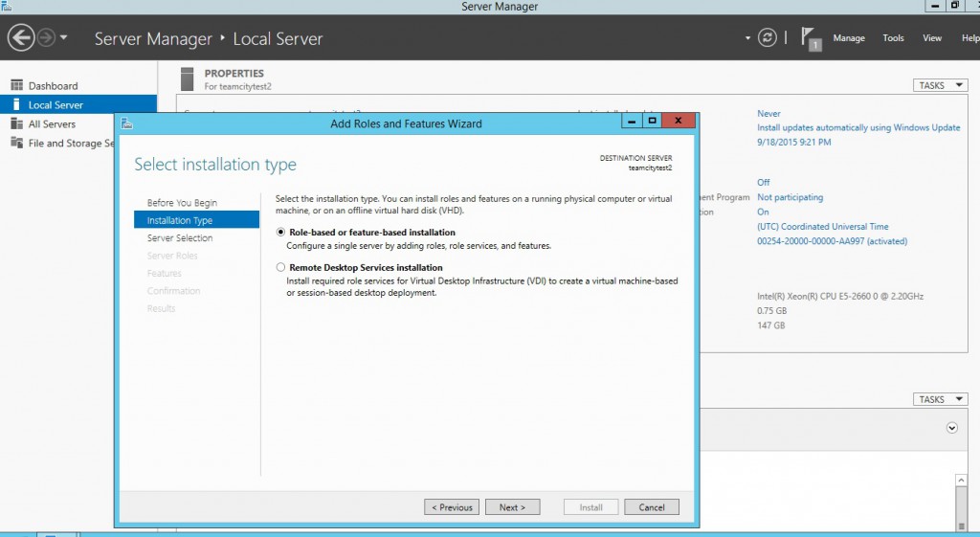Click the 'On' link in properties

coord(763,212)
